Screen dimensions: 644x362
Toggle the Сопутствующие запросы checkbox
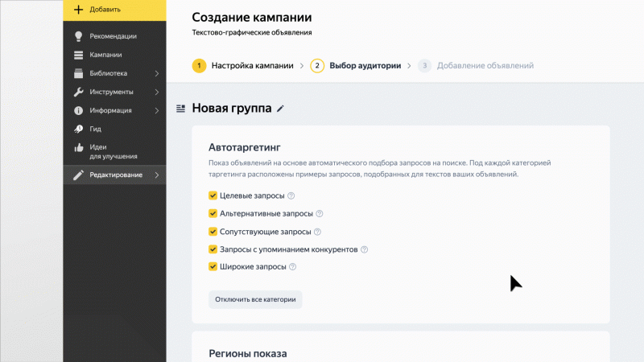pos(213,232)
